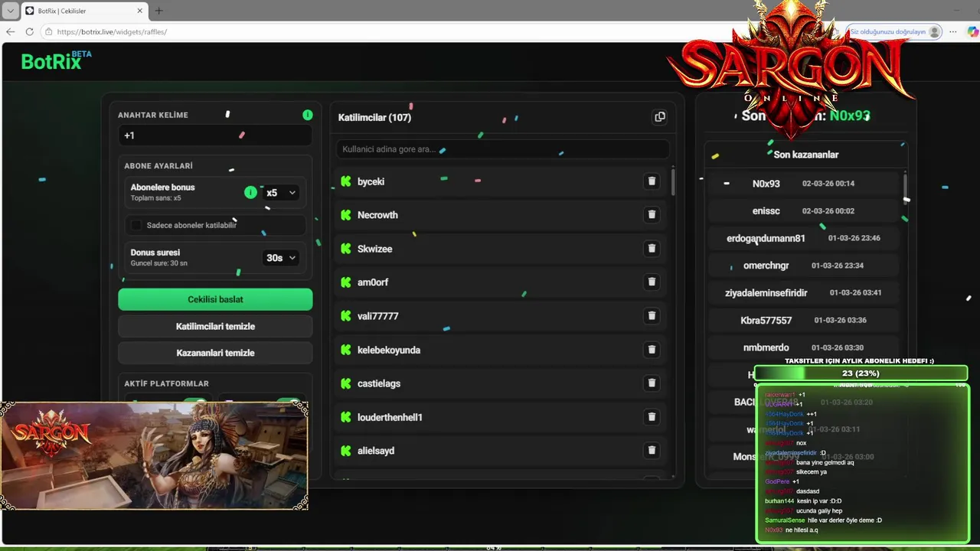The image size is (980, 551).
Task: Click winner entry erdogandumann81
Action: (x=803, y=238)
